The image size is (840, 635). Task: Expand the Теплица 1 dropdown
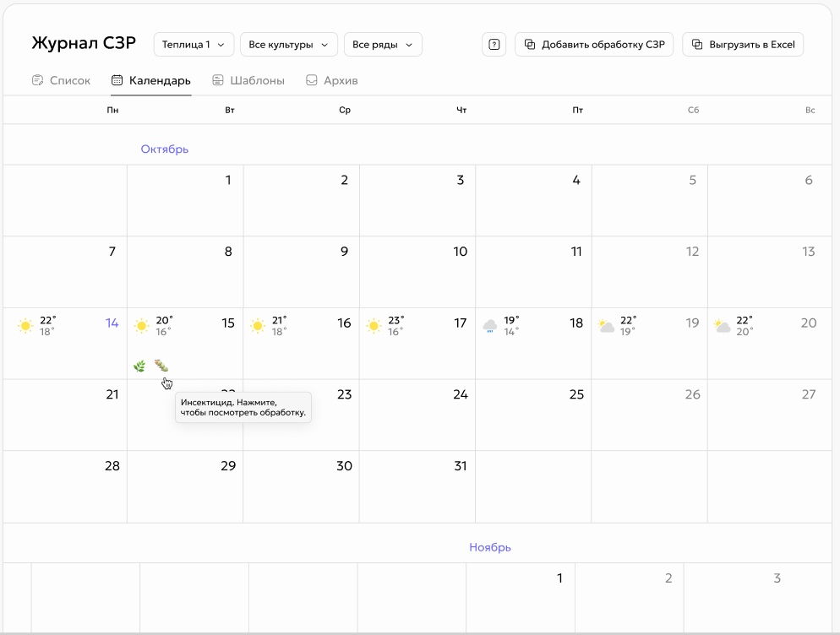(x=194, y=45)
